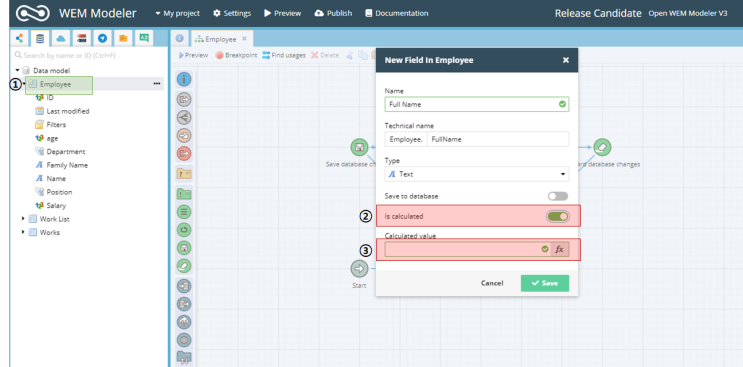
Task: Open the fx expression editor button
Action: (x=560, y=249)
